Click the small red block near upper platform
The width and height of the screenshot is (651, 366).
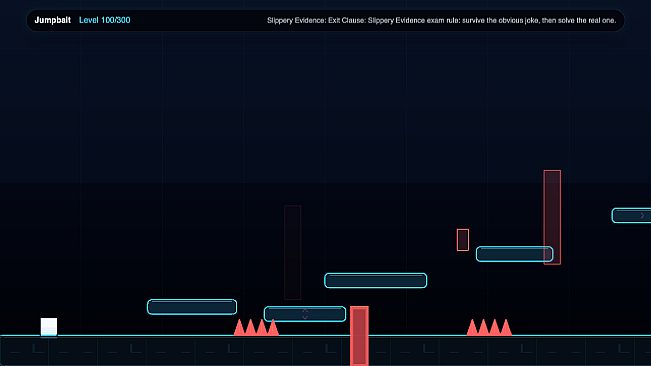(x=463, y=240)
